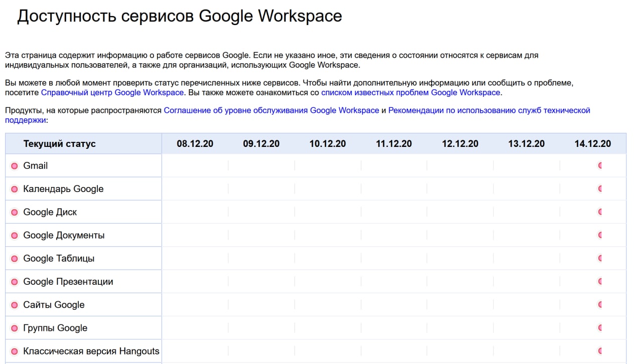642x364 pixels.
Task: Open Сайты Google outage indicator under 14.12.20
Action: pos(600,304)
